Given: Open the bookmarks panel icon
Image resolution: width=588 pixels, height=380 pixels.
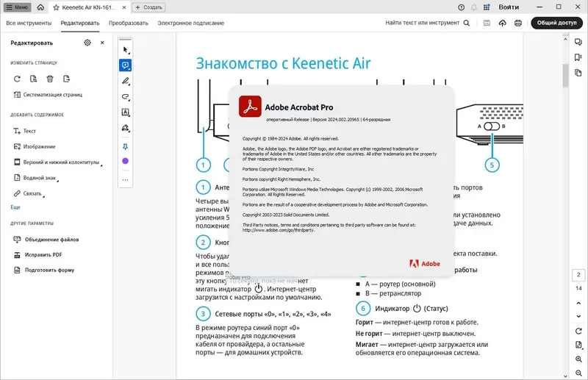Looking at the screenshot, I should pos(578,57).
